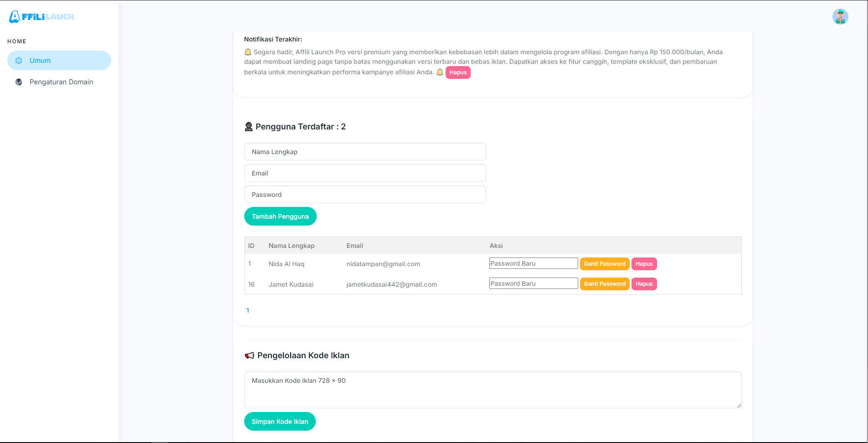This screenshot has height=443, width=868.
Task: Click the bell icon starting the notification
Action: click(x=248, y=52)
